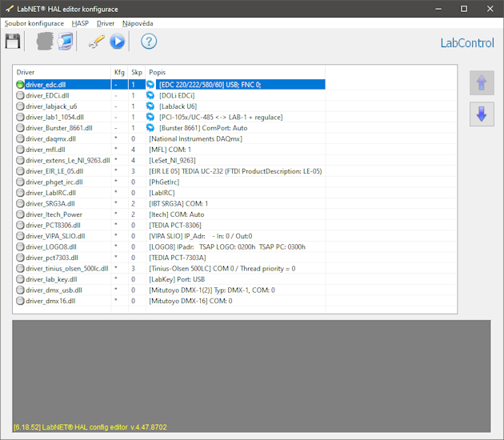
Task: Click description [Mitutoyo DMX-16] COM: 0
Action: point(190,301)
